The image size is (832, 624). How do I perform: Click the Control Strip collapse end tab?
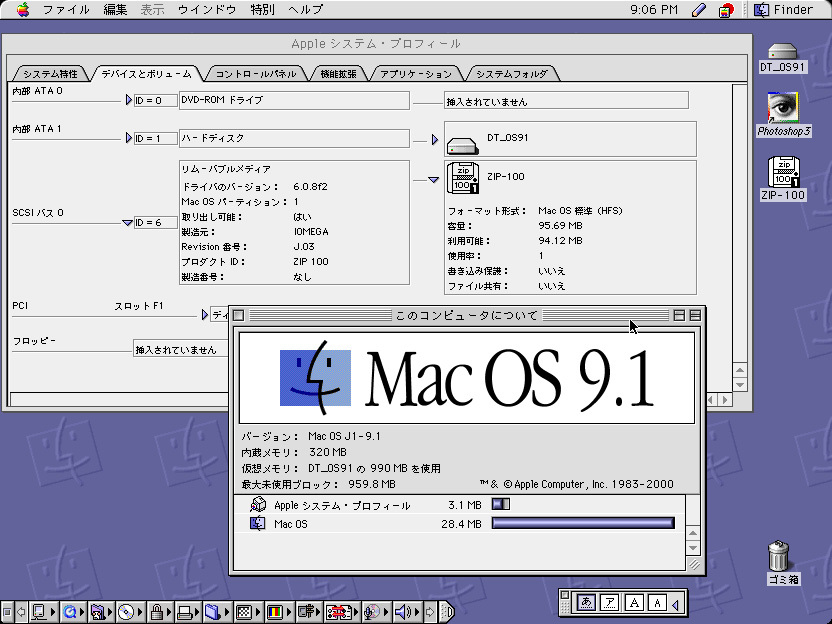[449, 612]
